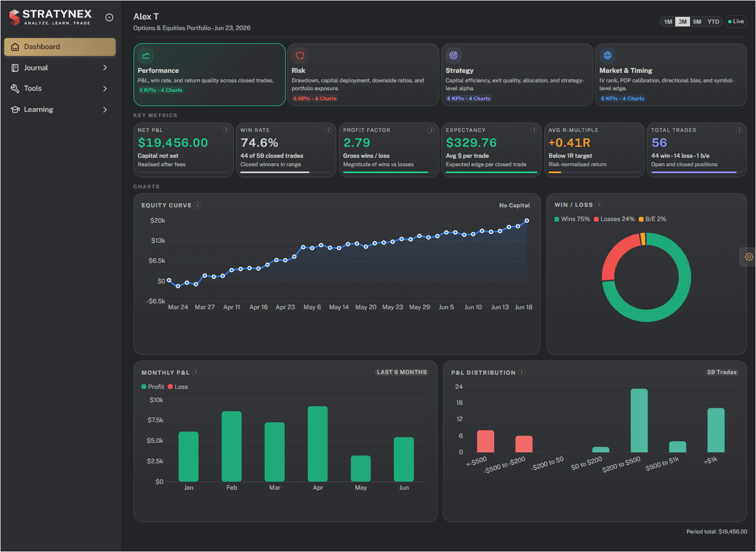Open info icon on Expectancy card
The image size is (756, 552).
(x=534, y=130)
